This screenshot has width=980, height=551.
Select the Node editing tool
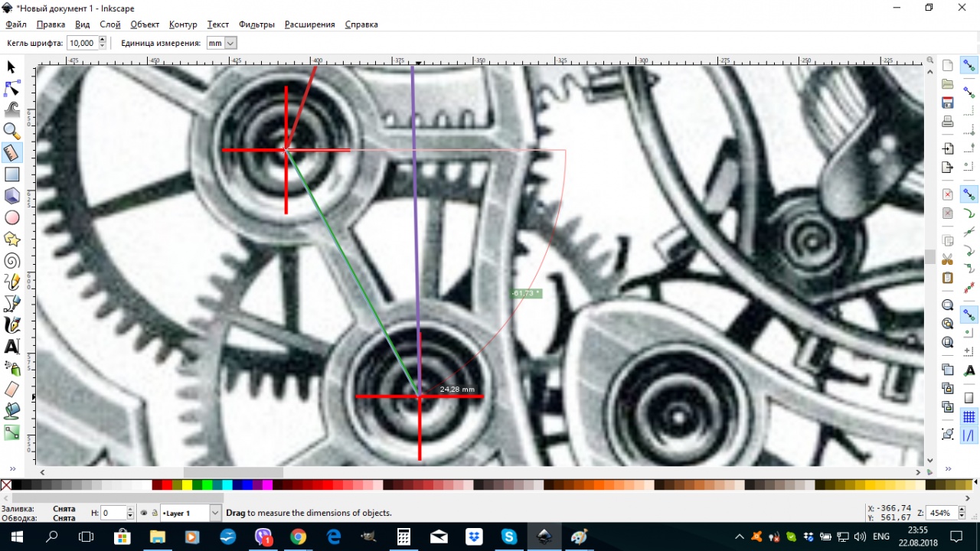click(11, 89)
